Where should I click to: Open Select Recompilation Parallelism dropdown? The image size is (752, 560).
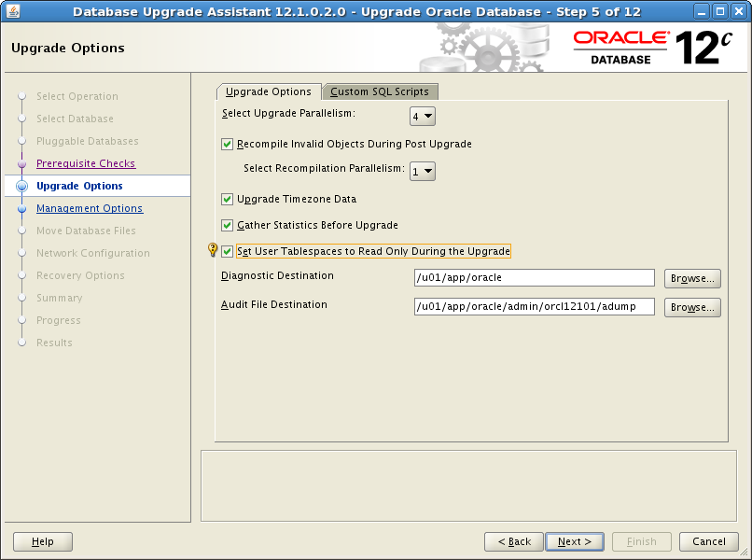tap(423, 172)
